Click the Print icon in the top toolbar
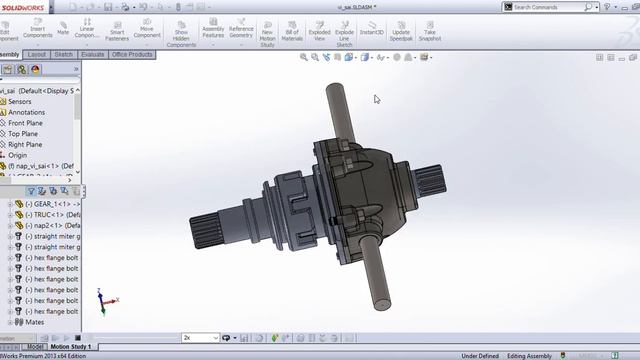The height and width of the screenshot is (360, 640). point(125,7)
